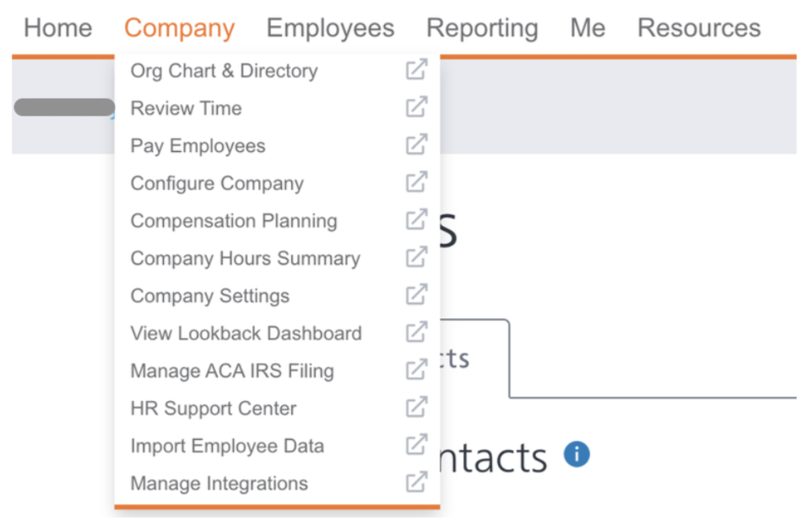
Task: Click external-link icon beside Org Chart & Directory
Action: 416,69
